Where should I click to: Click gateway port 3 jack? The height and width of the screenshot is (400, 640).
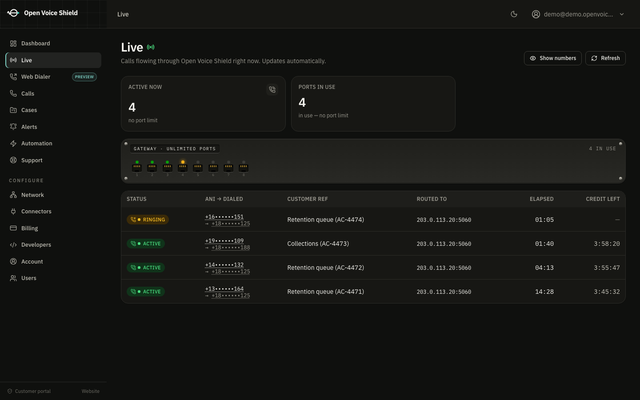[167, 167]
